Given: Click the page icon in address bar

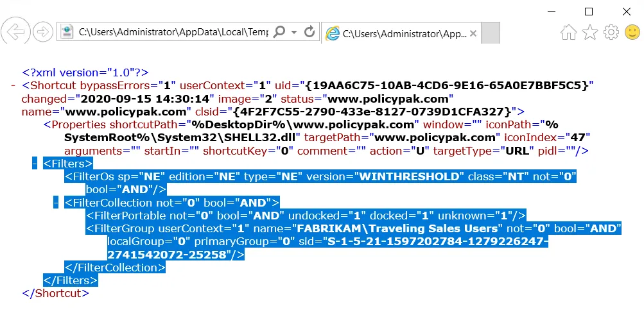Looking at the screenshot, I should [67, 32].
